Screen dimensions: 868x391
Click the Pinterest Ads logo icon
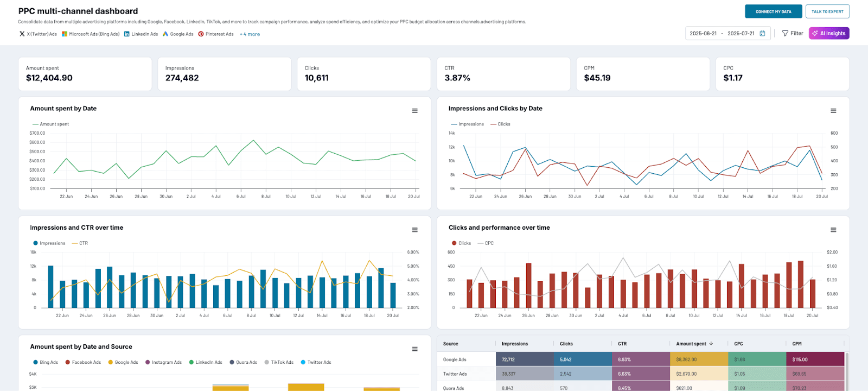coord(201,34)
